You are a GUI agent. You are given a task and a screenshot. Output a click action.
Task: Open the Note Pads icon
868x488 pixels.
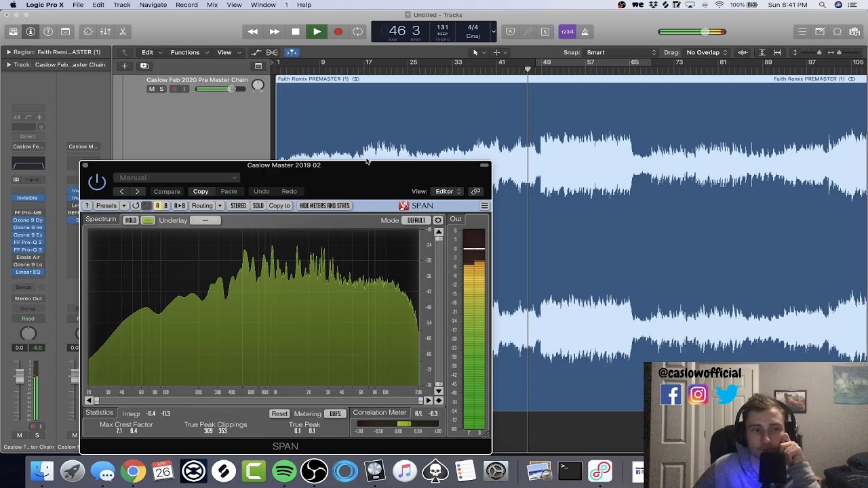tap(820, 31)
